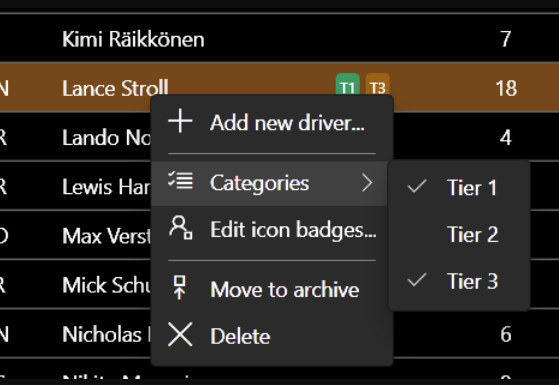Select Kimi Räikkönen row
559x385 pixels.
(x=280, y=38)
